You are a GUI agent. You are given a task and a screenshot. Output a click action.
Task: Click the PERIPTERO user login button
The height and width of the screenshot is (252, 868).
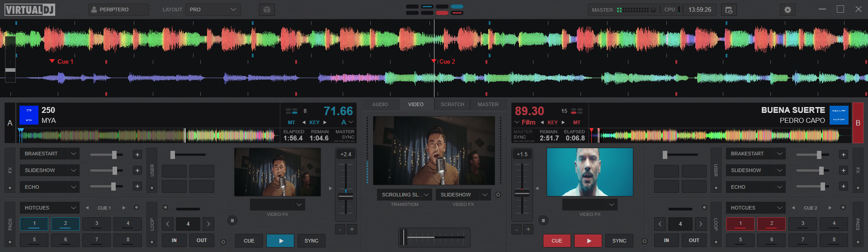pos(118,9)
